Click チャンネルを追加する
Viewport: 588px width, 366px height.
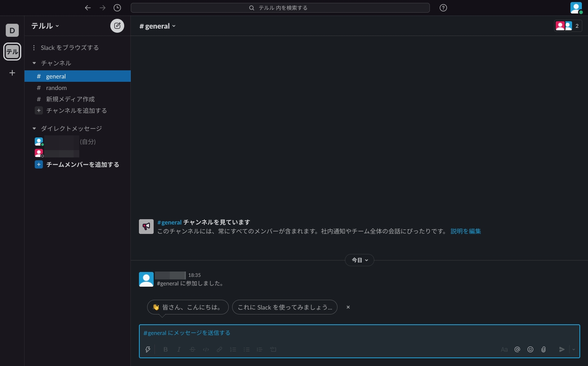(x=72, y=110)
